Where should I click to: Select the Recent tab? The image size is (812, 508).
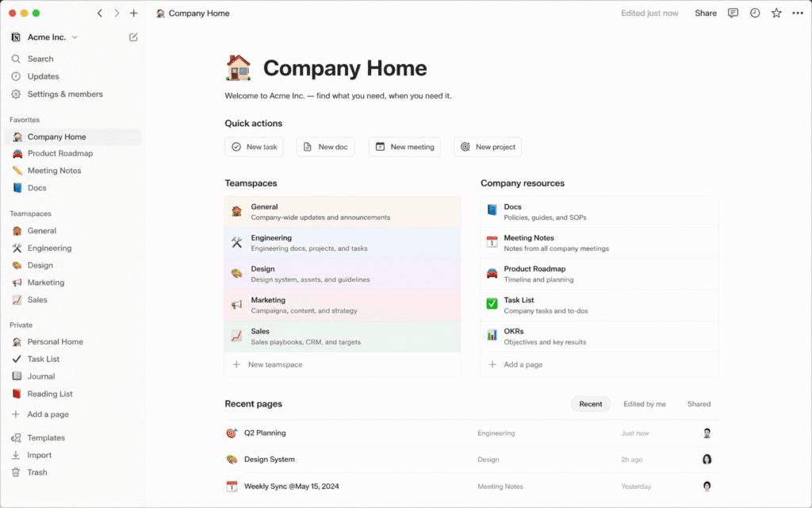(590, 404)
